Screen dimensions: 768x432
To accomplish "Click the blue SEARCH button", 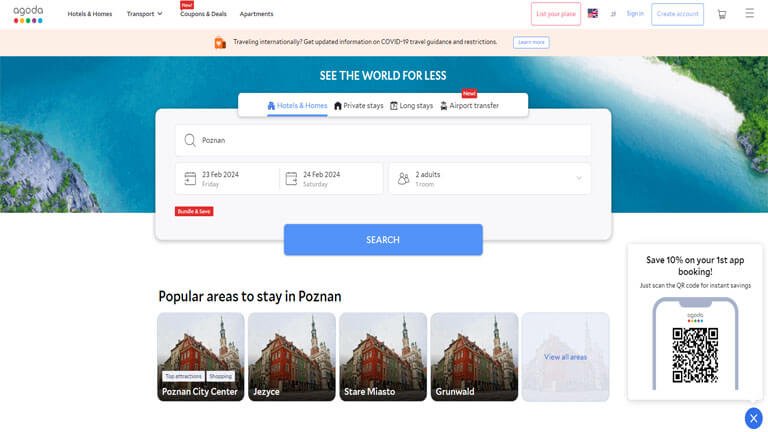I will pos(383,240).
